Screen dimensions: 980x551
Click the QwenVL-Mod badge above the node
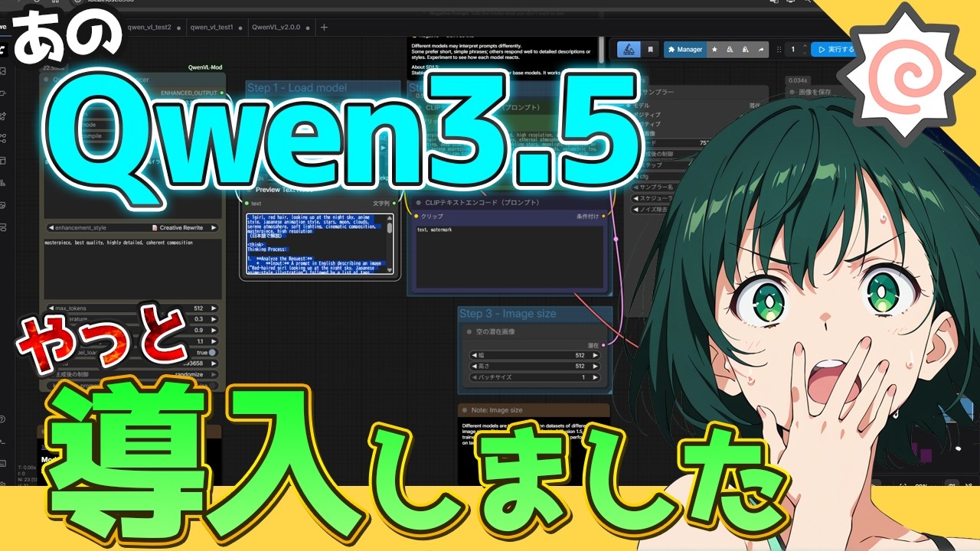click(x=205, y=67)
